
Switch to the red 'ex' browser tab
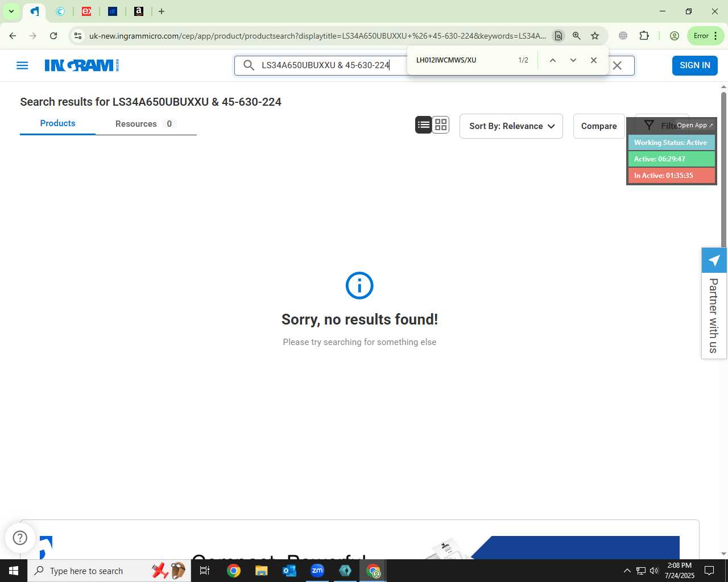[86, 11]
